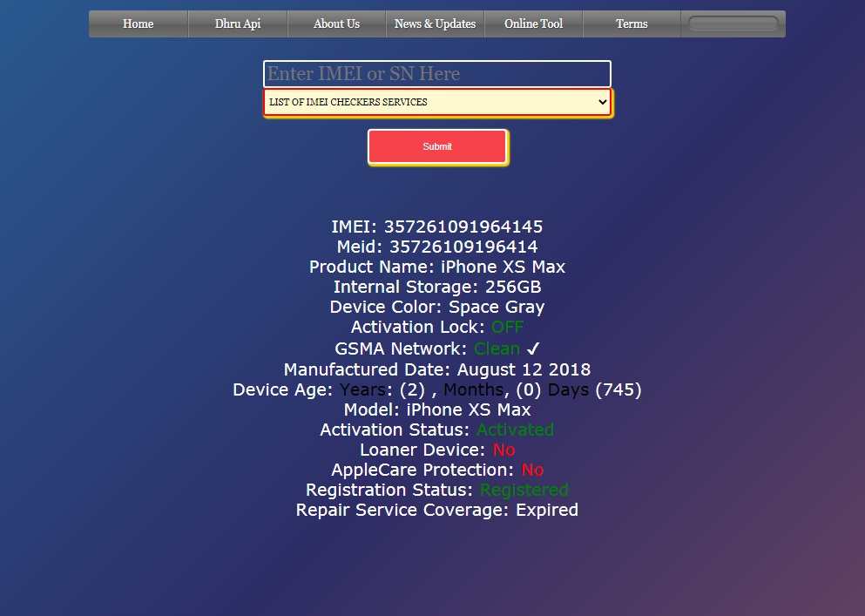Open News & Updates section

coord(435,24)
